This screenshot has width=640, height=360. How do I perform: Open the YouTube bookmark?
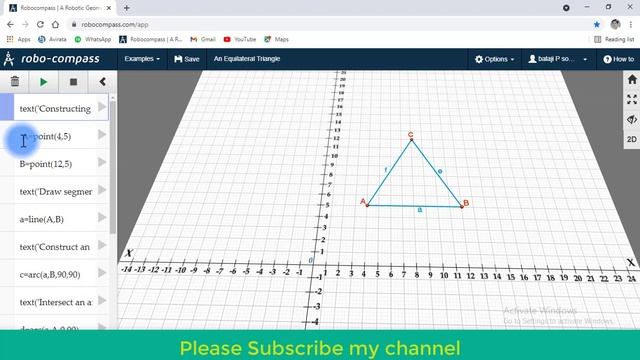tap(240, 39)
